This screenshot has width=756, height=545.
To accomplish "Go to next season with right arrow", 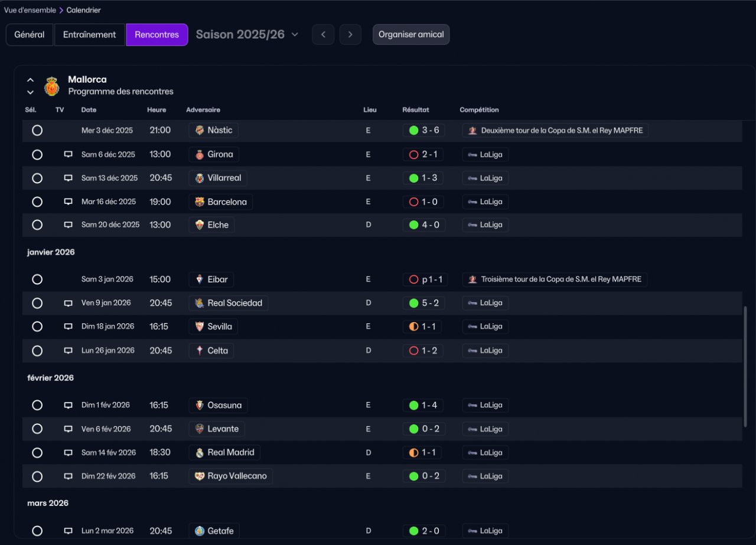I will click(350, 34).
